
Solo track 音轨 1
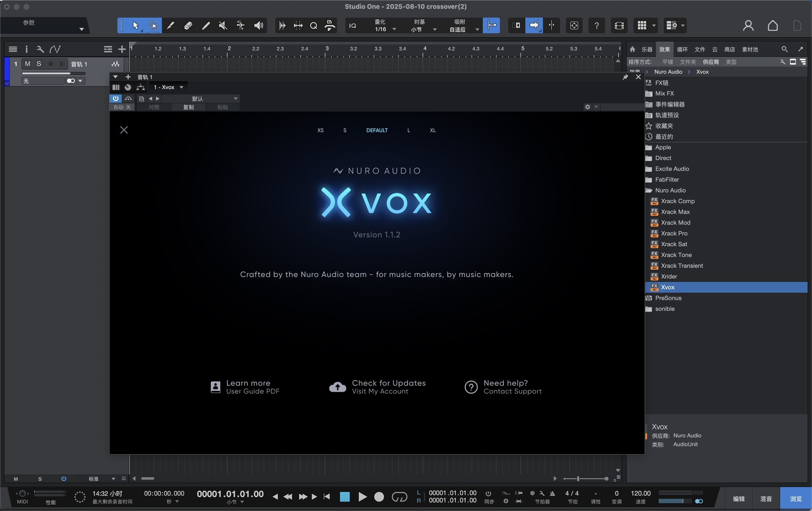coord(39,64)
